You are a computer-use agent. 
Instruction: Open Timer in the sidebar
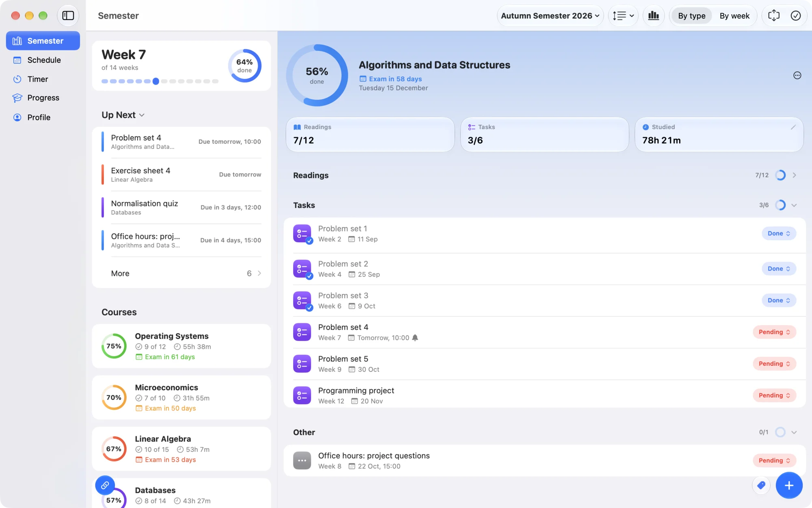[43, 79]
